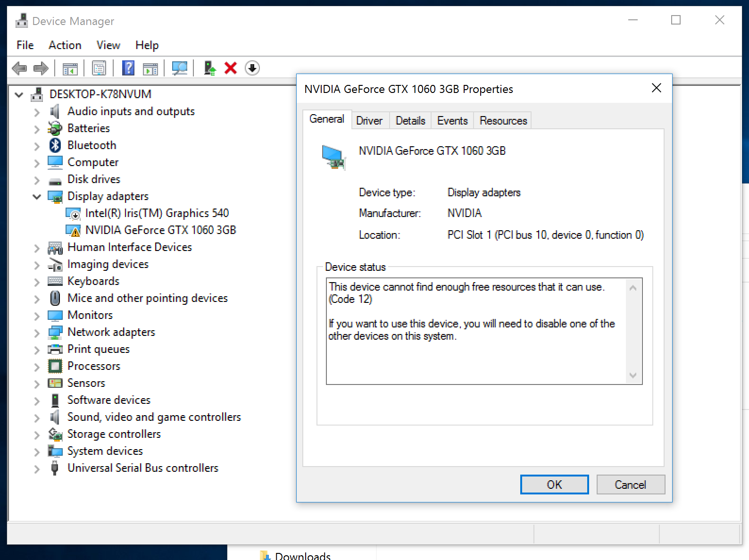Expand Sound, video and game controllers
Image resolution: width=749 pixels, height=560 pixels.
[37, 418]
